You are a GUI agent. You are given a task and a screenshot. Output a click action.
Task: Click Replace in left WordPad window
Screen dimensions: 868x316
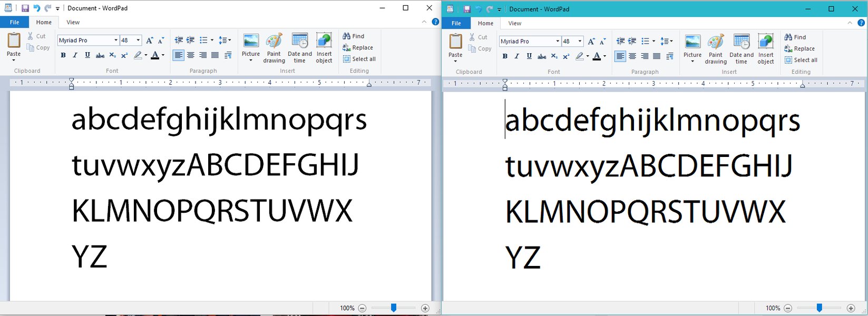[358, 47]
